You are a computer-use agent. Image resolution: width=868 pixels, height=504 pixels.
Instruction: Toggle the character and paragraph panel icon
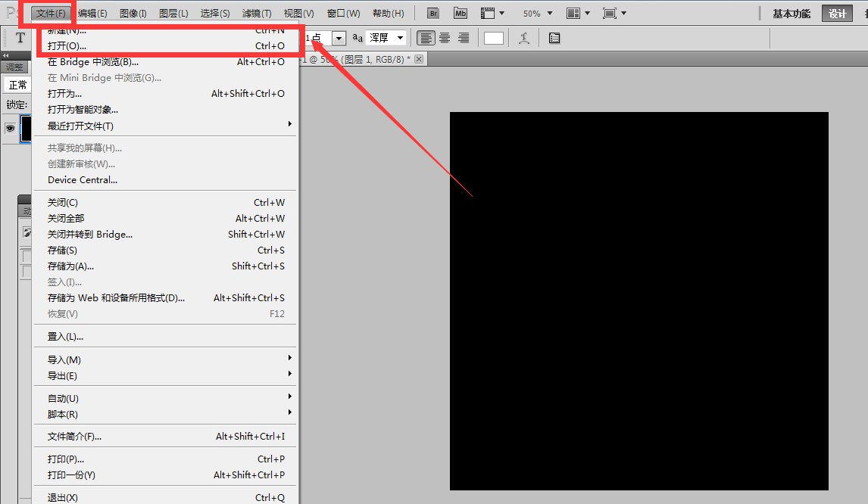pos(554,38)
